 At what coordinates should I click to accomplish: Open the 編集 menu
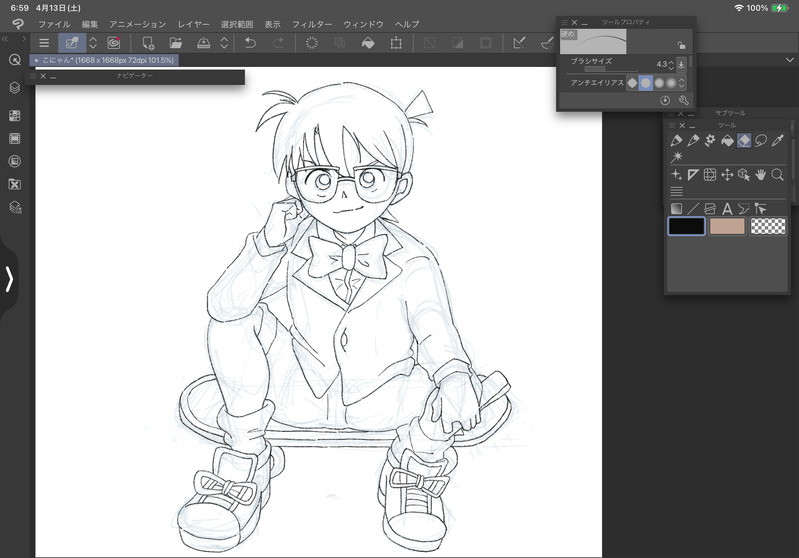pos(90,24)
